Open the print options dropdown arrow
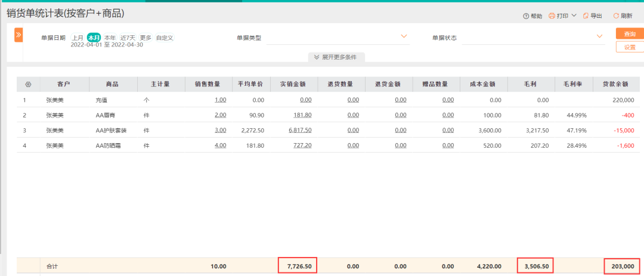Viewport: 644px width, 276px height. (x=574, y=15)
